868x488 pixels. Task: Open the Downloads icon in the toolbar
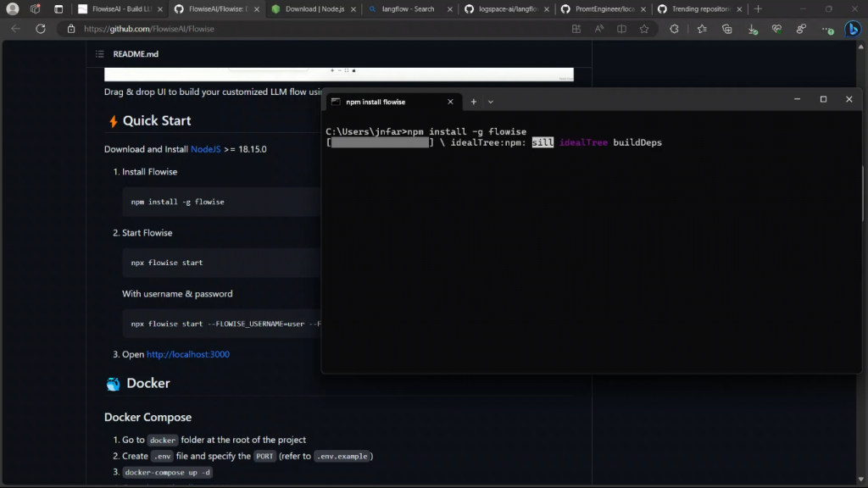[x=752, y=29]
